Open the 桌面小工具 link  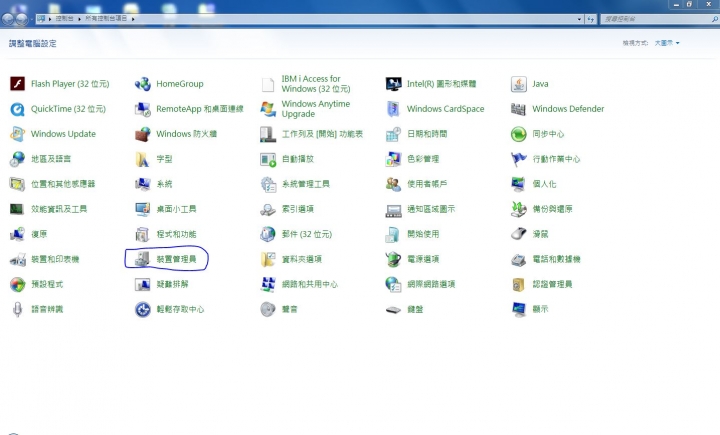tap(176, 209)
